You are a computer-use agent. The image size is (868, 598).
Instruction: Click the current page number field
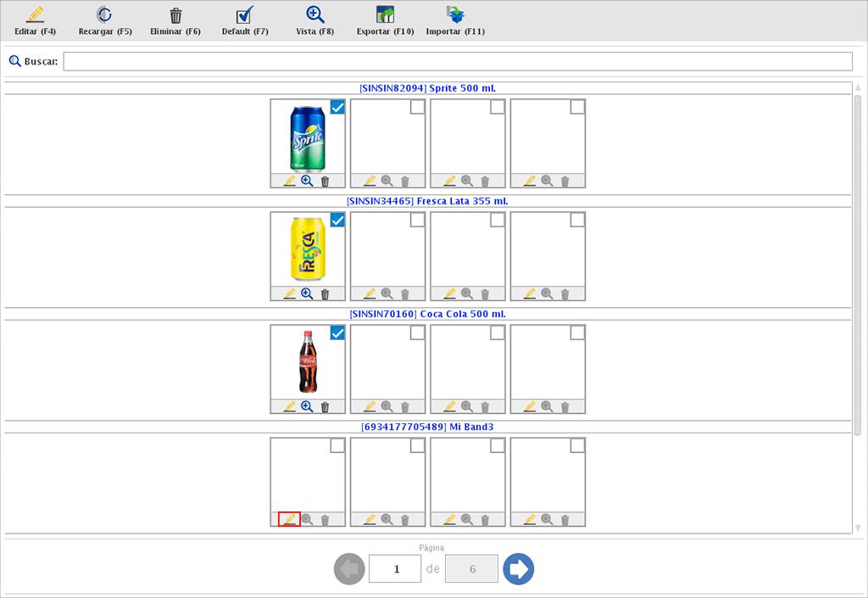tap(395, 569)
